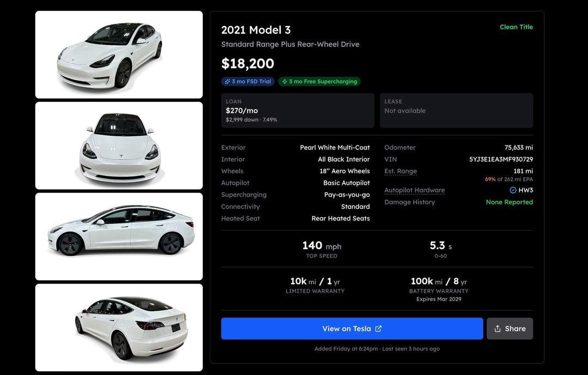Click the FSD Trial sparkle icon
588x375 pixels.
(x=227, y=82)
